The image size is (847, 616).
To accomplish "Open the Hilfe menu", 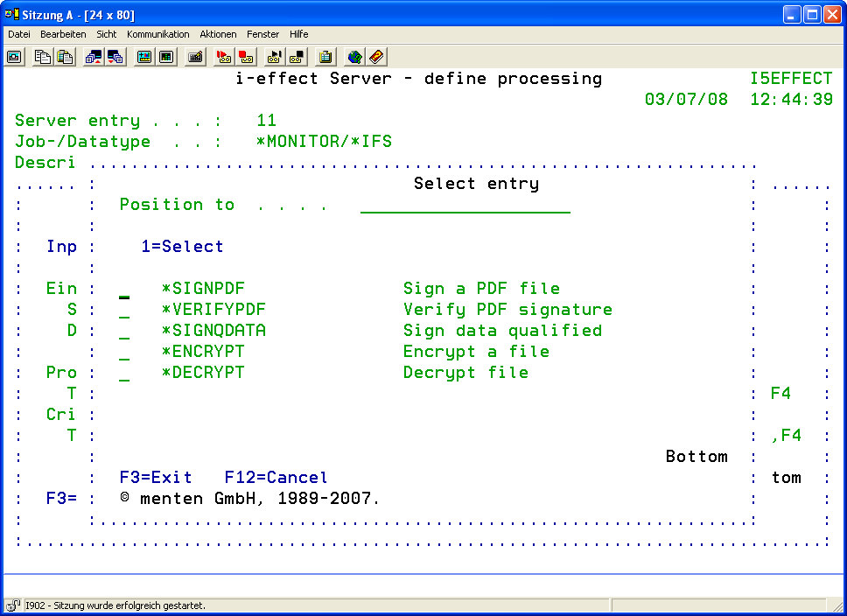I will [298, 34].
